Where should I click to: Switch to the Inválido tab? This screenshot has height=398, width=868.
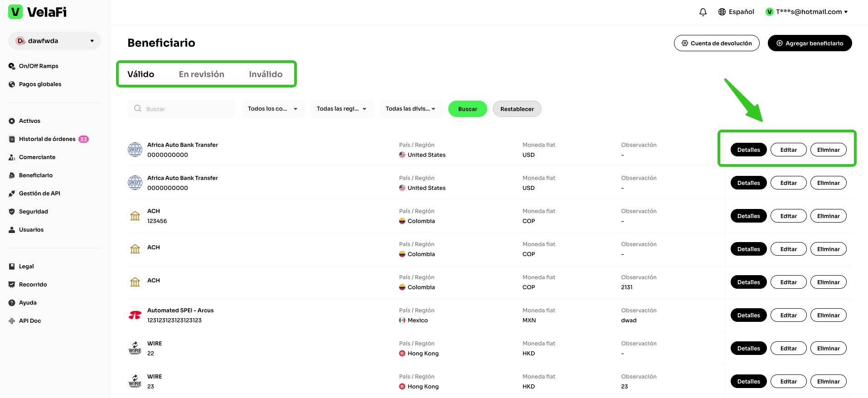click(x=266, y=74)
